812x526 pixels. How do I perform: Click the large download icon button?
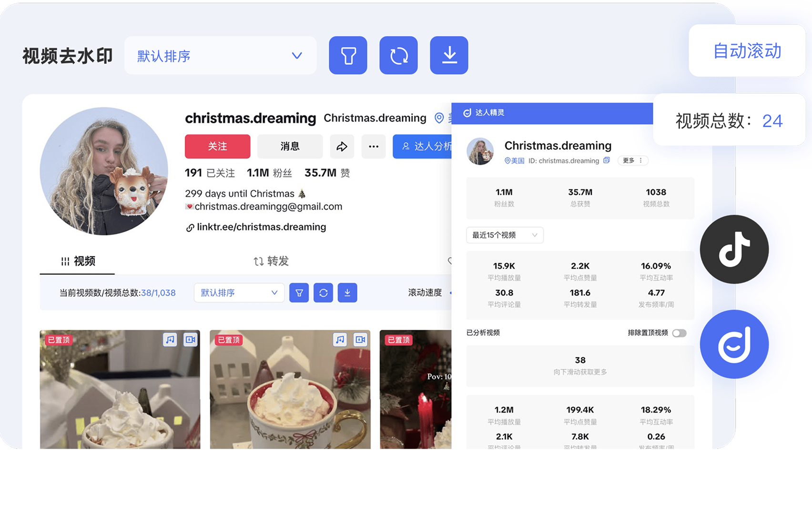(x=449, y=55)
